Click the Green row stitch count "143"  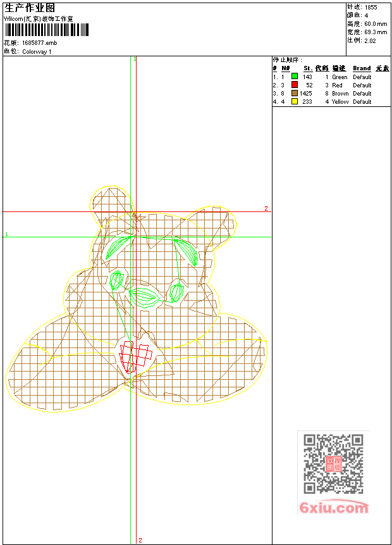pos(307,77)
